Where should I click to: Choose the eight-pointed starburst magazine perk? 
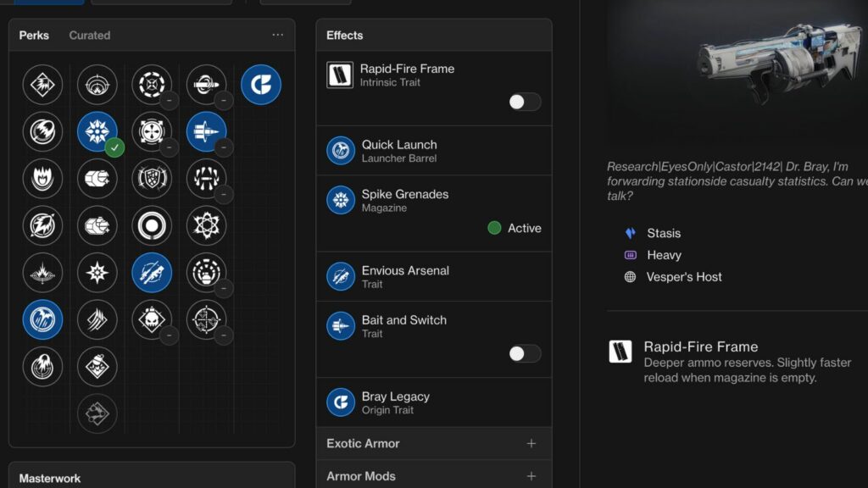pyautogui.click(x=97, y=272)
